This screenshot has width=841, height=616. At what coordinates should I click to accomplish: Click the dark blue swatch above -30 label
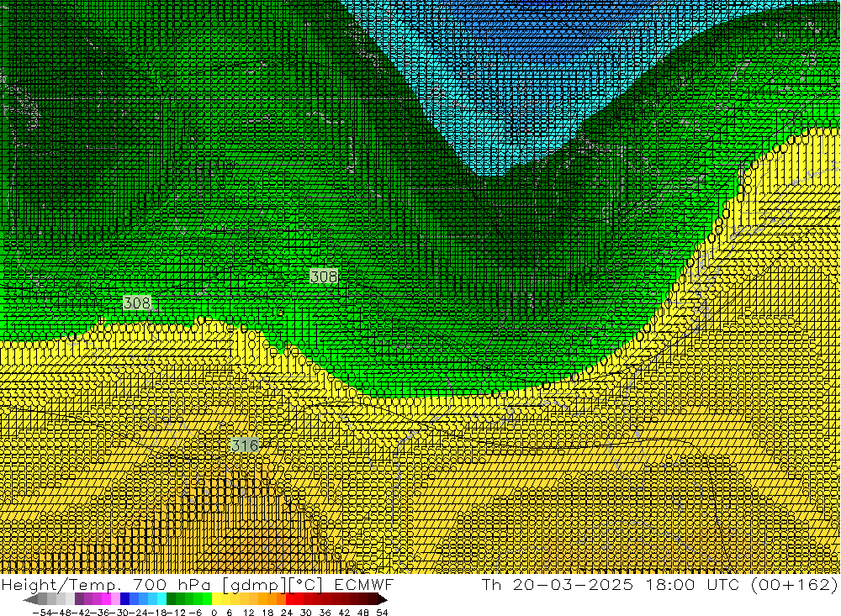point(125,599)
